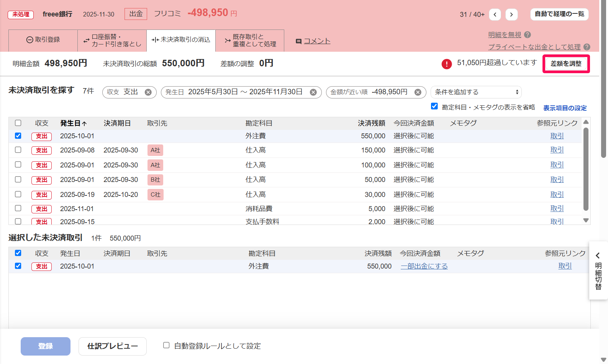Uncheck the 2025-10-01 外注費 row checkbox

(18, 136)
